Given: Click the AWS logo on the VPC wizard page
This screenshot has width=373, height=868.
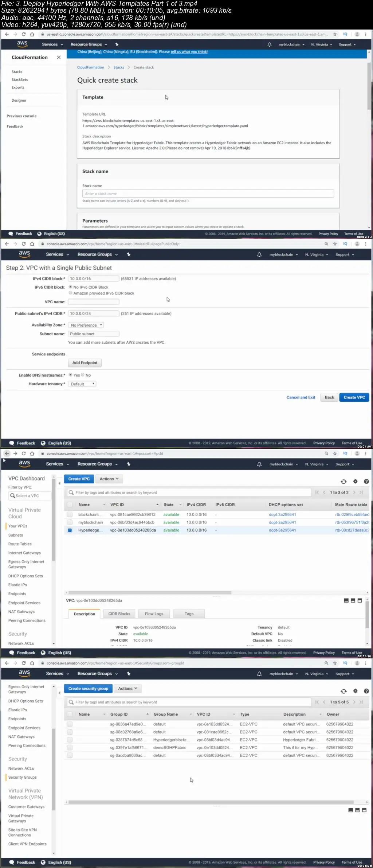Looking at the screenshot, I should (24, 254).
